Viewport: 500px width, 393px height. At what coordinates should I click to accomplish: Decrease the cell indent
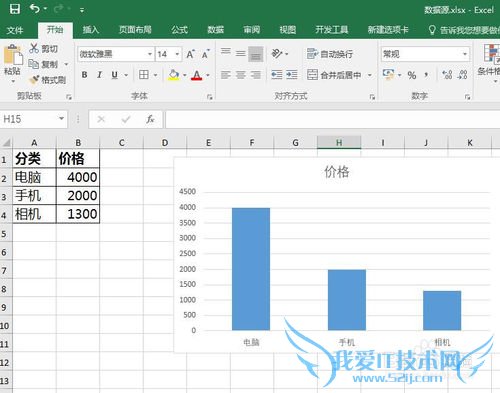point(277,75)
